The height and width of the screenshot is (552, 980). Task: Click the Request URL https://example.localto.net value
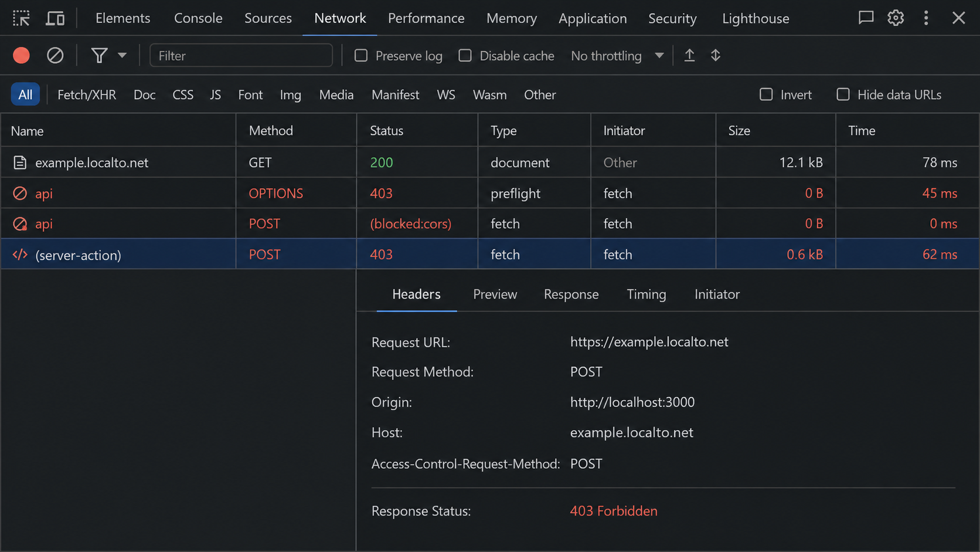tap(649, 342)
